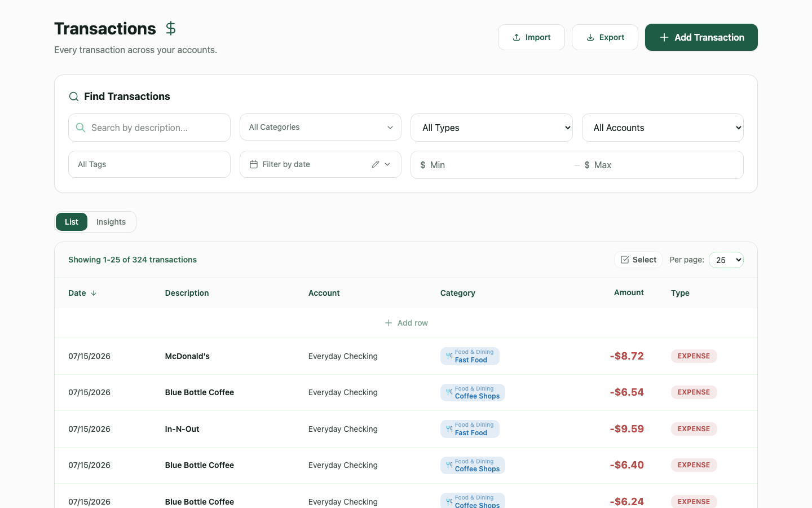Click the fork icon in In-N-Out category badge
812x508 pixels.
449,429
